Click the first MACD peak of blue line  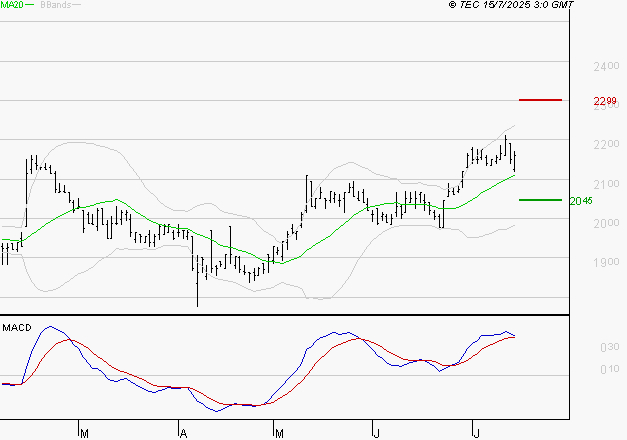[x=52, y=327]
